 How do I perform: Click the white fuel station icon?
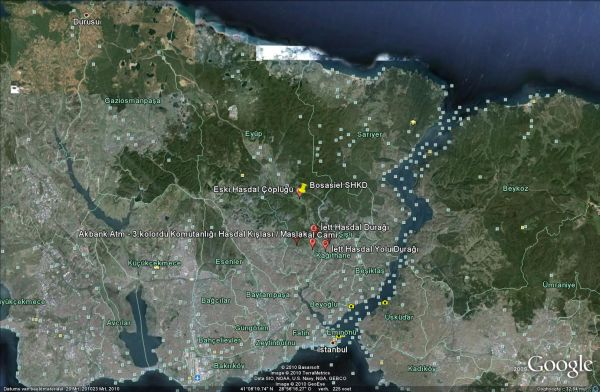click(x=15, y=90)
